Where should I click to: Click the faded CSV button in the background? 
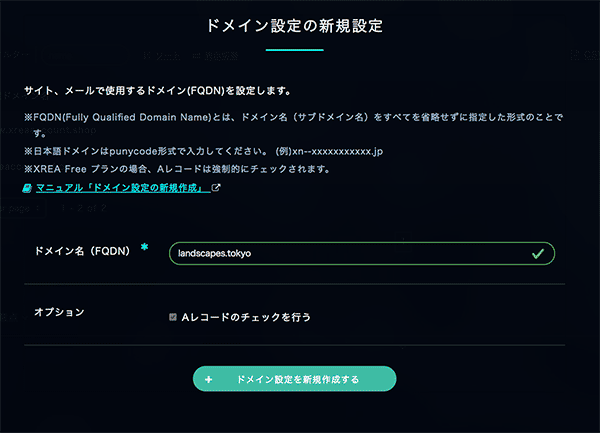(585, 56)
